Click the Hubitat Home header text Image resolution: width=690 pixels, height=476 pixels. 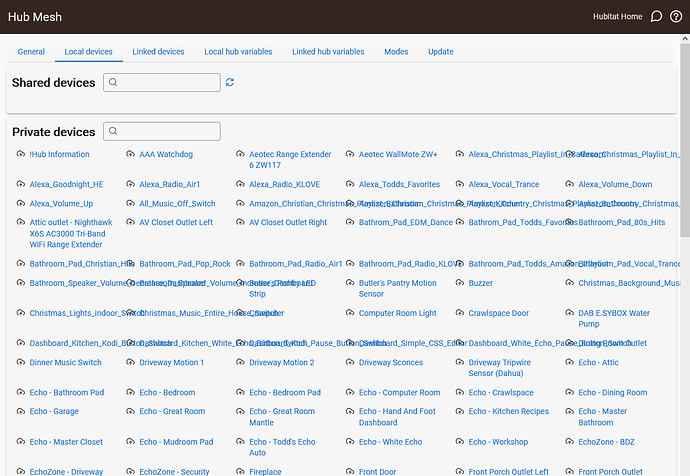tap(617, 17)
